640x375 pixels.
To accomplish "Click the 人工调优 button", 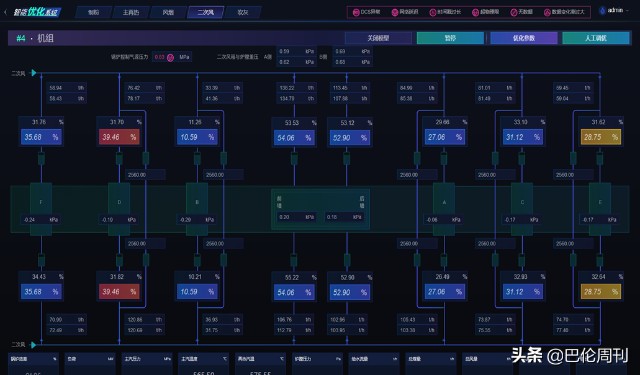I will coord(596,38).
